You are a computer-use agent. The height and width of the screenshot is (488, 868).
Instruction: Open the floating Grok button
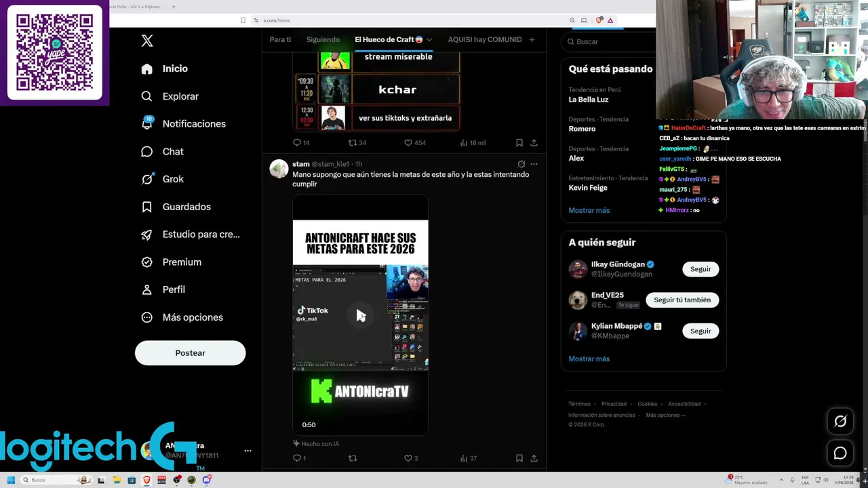(840, 422)
